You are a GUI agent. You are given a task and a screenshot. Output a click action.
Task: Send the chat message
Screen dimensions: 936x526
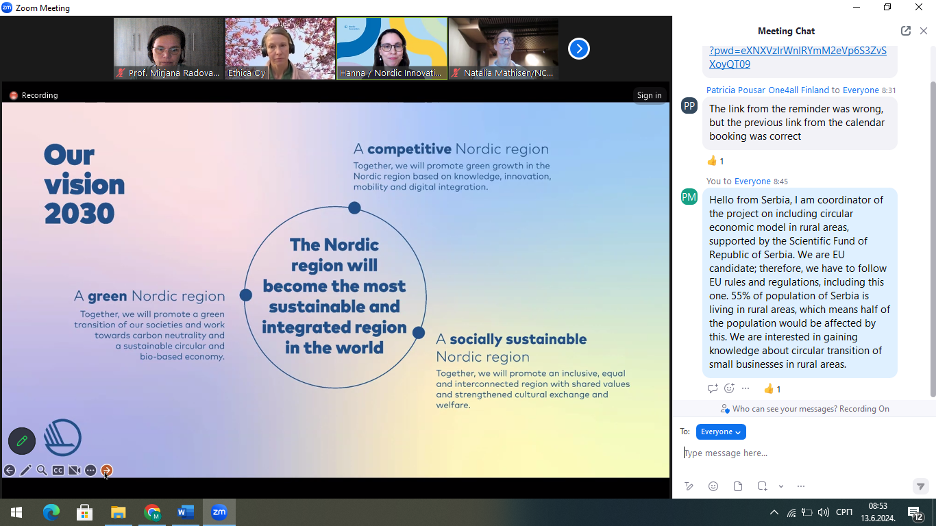point(920,486)
